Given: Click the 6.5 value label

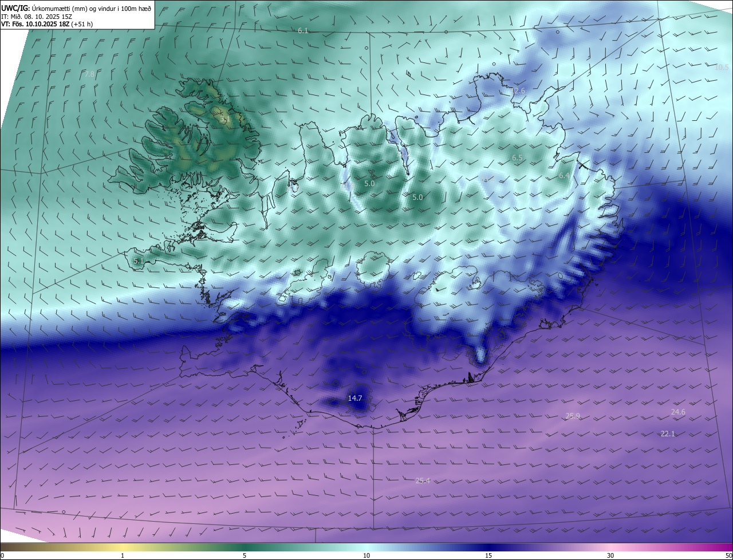Looking at the screenshot, I should (x=517, y=157).
